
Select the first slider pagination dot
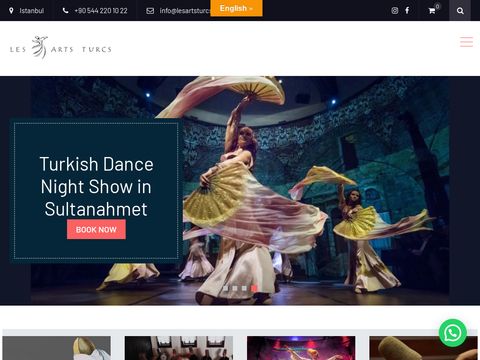[x=226, y=288]
